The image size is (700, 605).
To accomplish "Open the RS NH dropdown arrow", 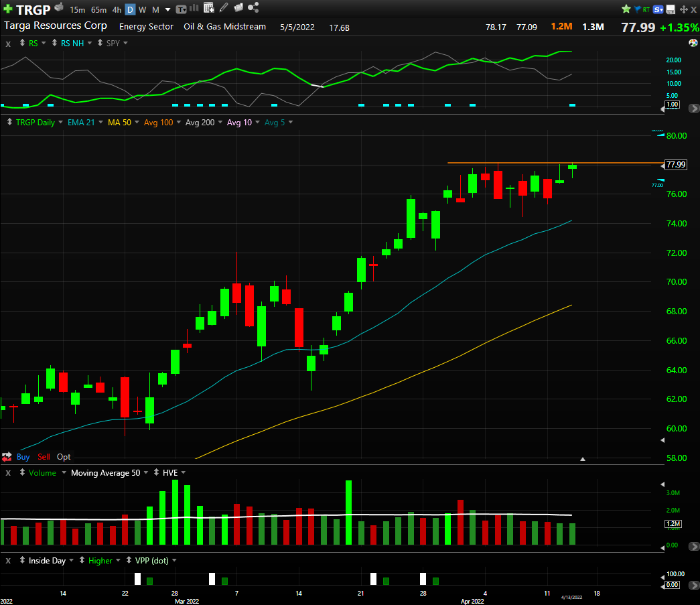I will tap(90, 44).
